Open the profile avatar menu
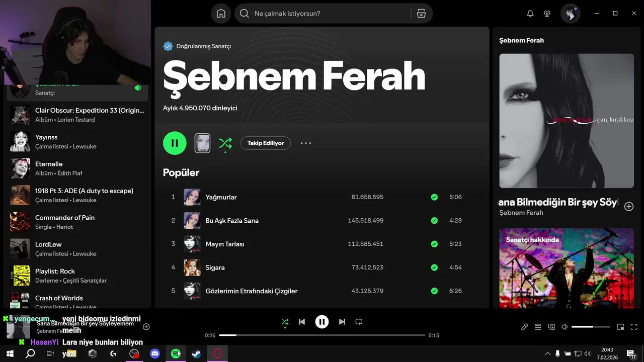Screen dimensions: 644x362 click(571, 14)
